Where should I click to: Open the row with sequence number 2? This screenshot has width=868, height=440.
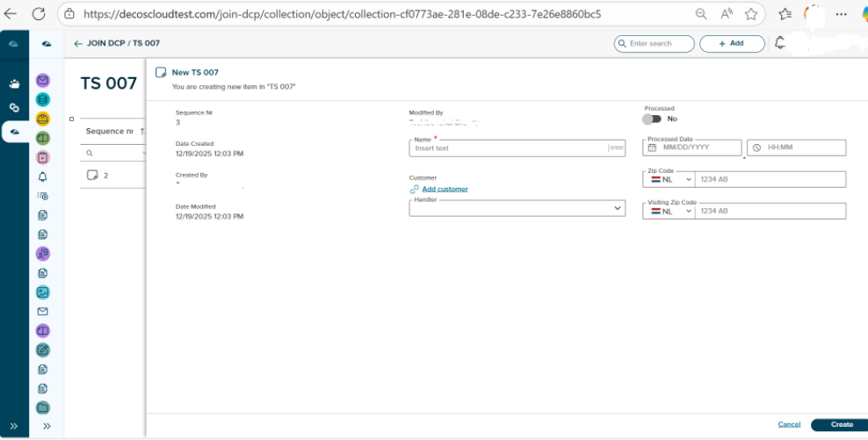coord(105,176)
